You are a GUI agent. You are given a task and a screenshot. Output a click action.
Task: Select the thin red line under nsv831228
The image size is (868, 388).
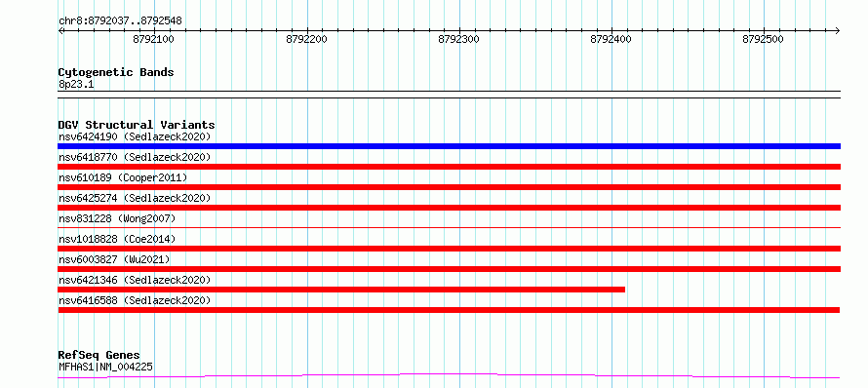[x=449, y=227]
